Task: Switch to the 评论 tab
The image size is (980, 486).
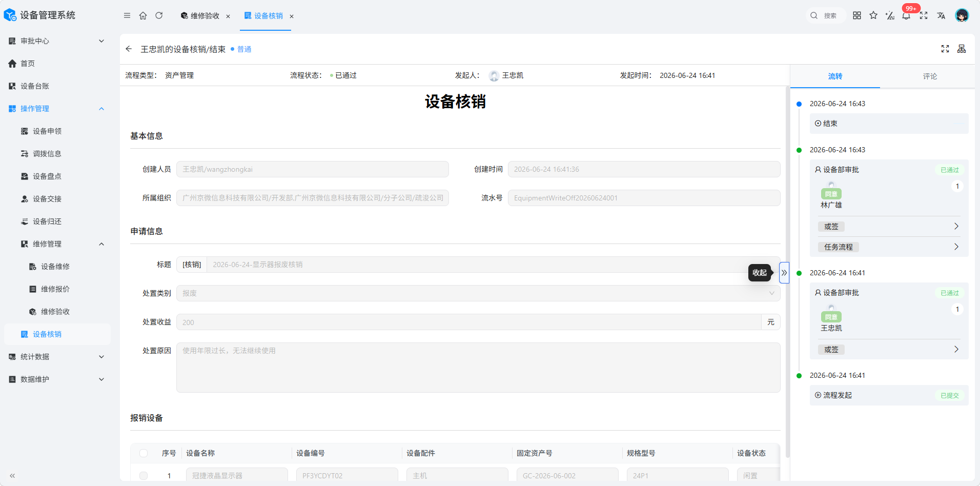Action: tap(930, 76)
